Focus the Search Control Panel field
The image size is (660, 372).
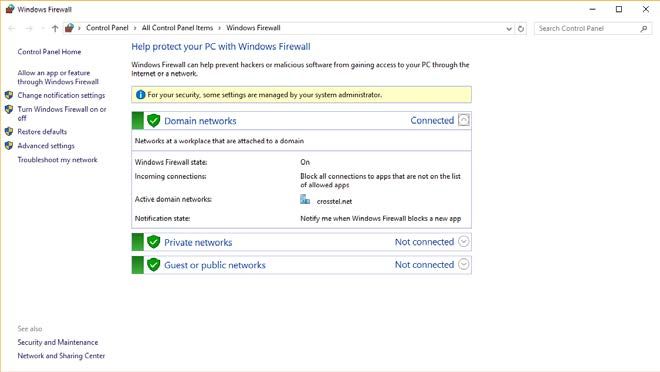587,29
